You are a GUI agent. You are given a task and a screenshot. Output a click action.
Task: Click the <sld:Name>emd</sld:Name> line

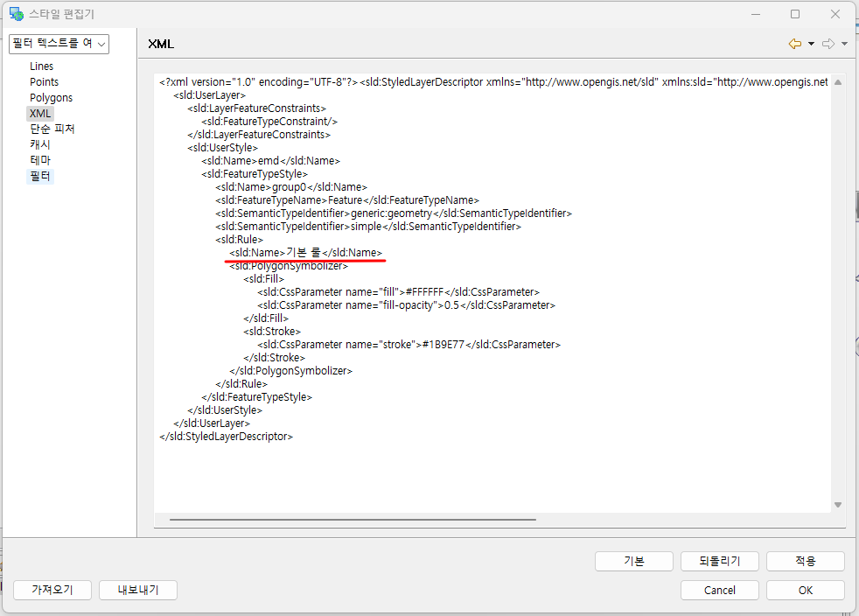click(270, 161)
